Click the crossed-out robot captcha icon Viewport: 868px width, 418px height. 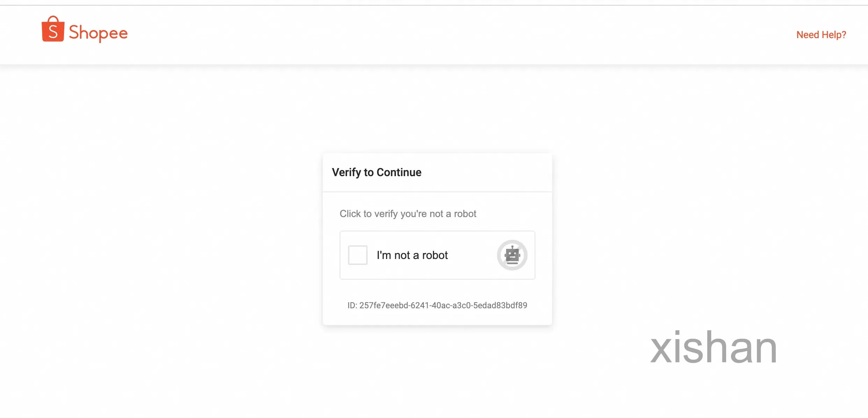pos(512,255)
